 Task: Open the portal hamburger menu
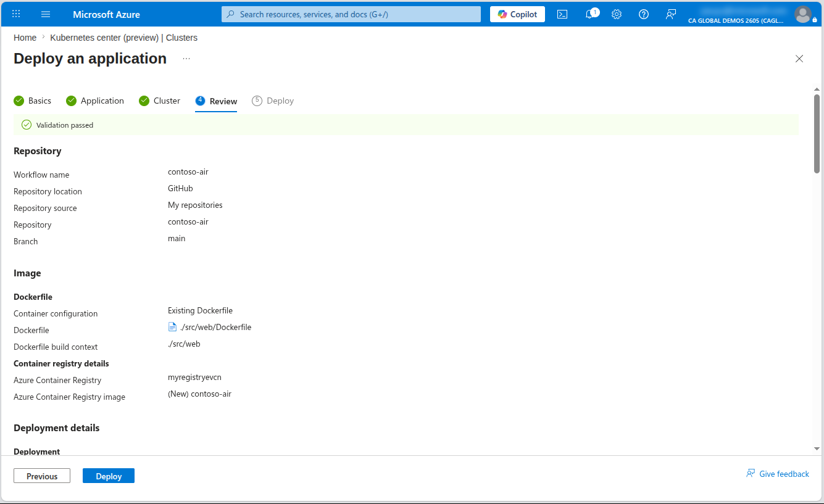[x=46, y=14]
